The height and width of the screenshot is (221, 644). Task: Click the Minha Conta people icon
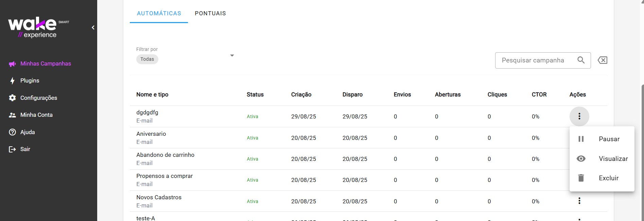point(13,115)
